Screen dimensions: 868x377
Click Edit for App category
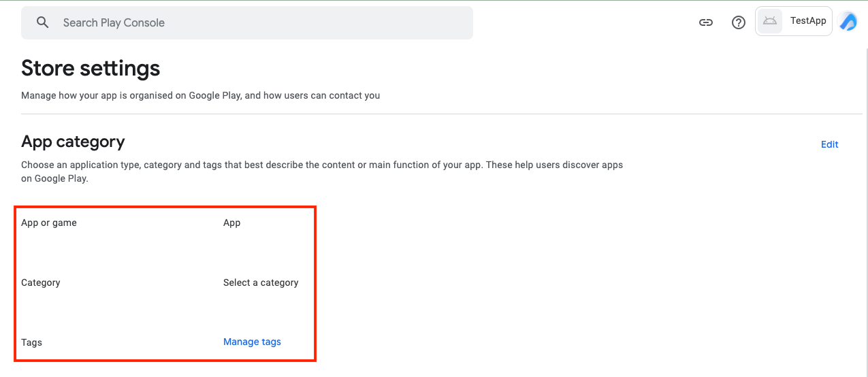coord(829,144)
